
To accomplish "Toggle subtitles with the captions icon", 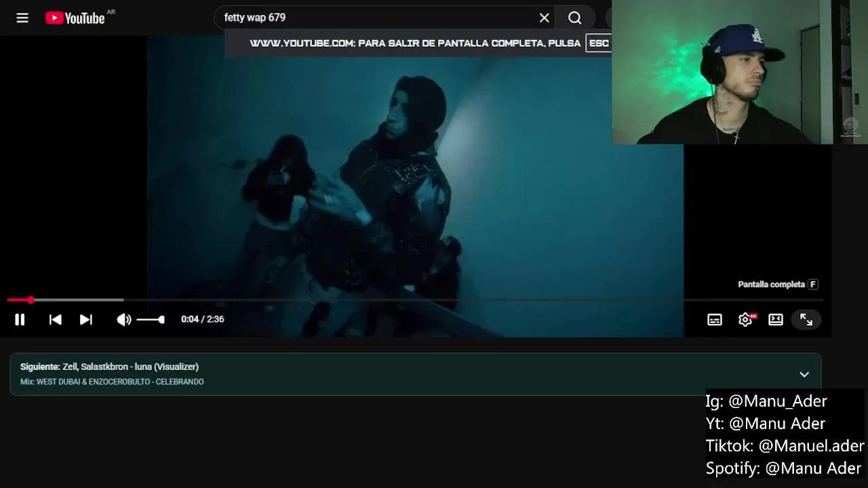I will [x=715, y=320].
